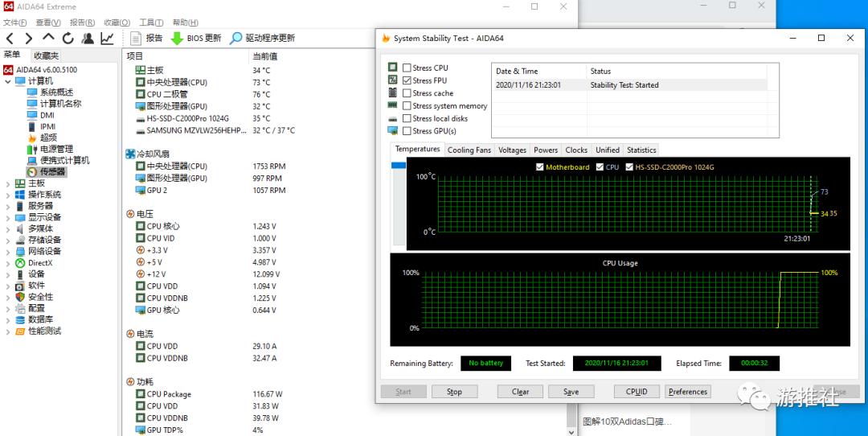
Task: Click the DirectX Xbox icon in tree
Action: tap(20, 262)
